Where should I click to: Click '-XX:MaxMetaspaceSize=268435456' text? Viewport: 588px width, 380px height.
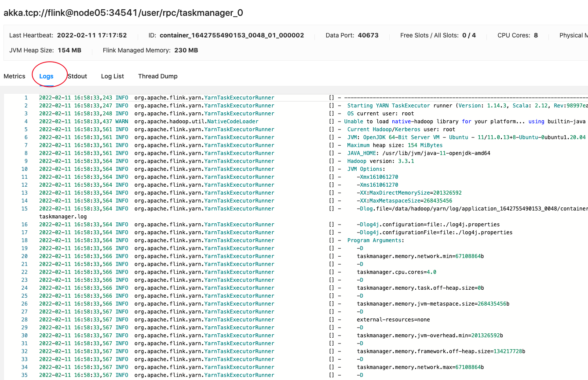tap(404, 201)
